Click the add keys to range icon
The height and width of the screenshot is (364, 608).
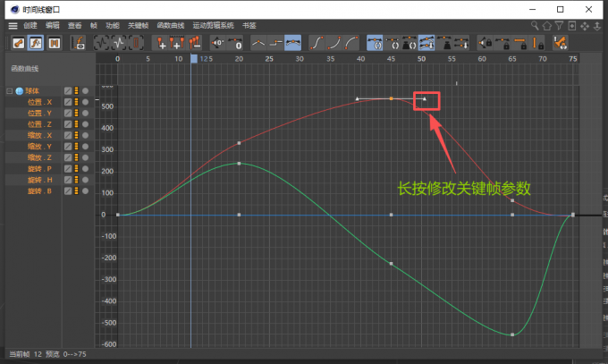177,43
